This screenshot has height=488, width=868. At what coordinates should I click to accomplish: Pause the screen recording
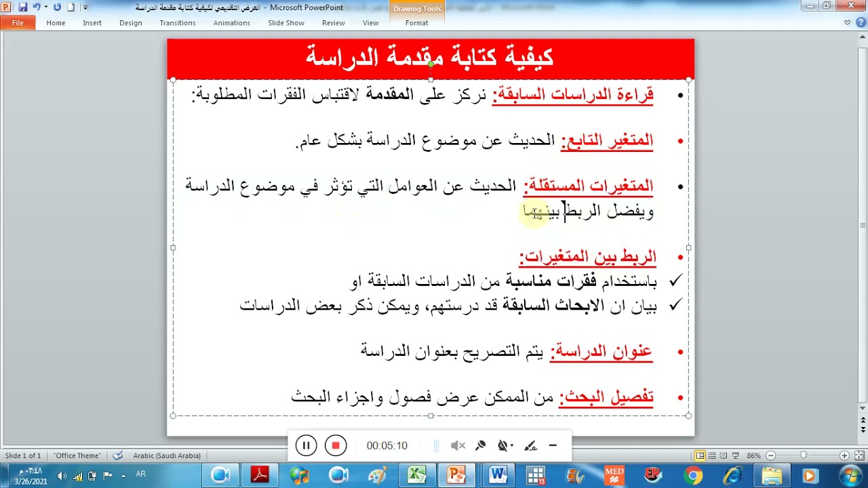point(306,445)
